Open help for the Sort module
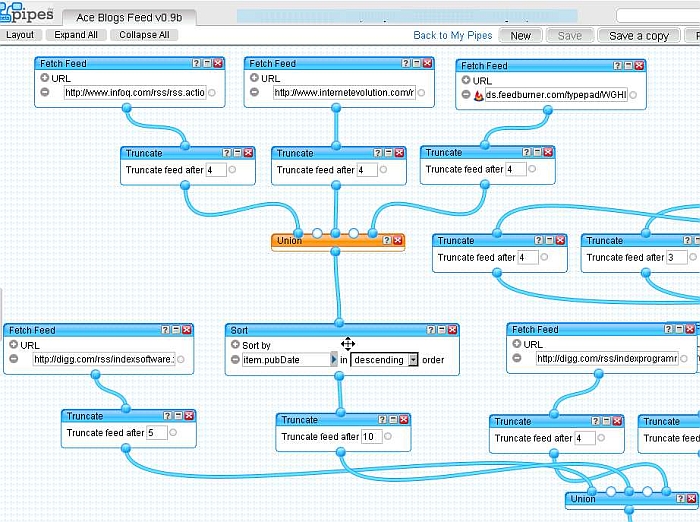This screenshot has height=522, width=700. click(x=431, y=330)
